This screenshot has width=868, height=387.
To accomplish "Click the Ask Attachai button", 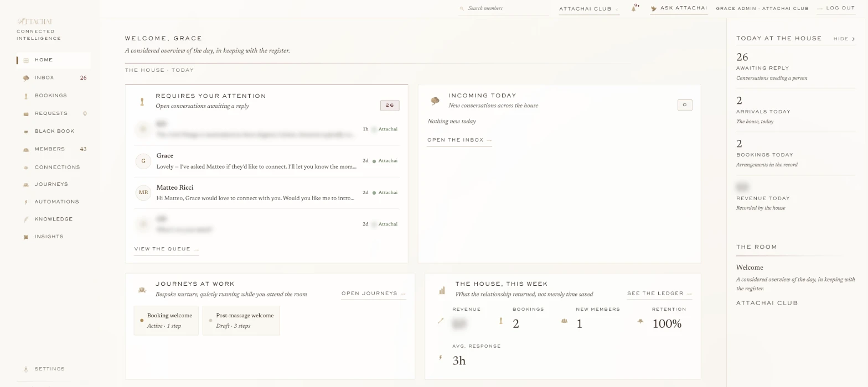I will [x=679, y=8].
